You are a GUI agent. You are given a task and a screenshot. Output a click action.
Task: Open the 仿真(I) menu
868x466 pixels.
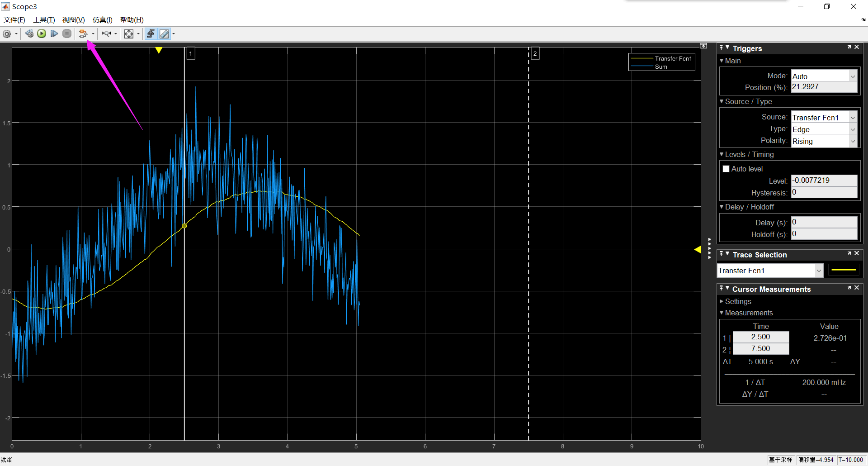click(x=102, y=19)
